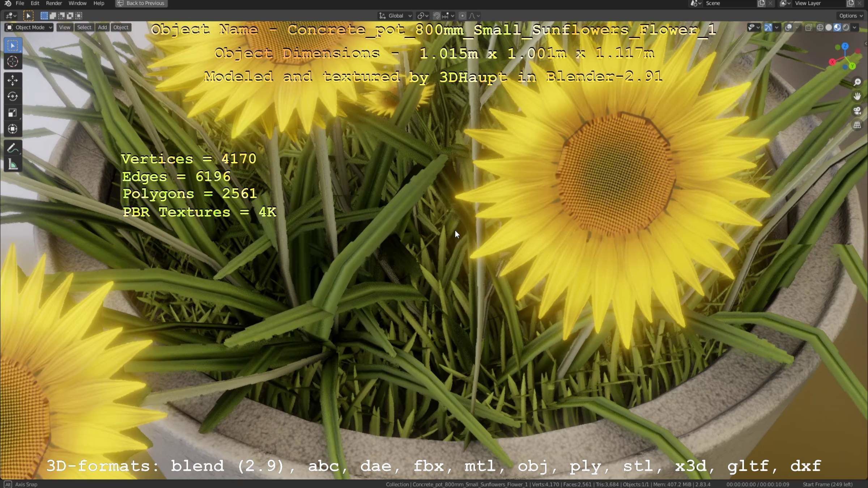Open the Help menu
This screenshot has height=488, width=868.
(x=99, y=3)
